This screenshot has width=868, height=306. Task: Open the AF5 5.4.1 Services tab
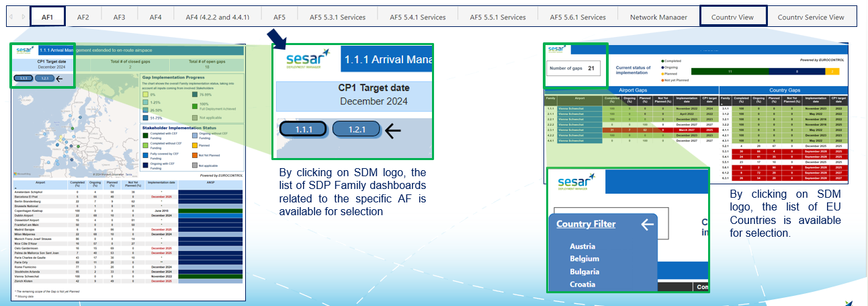(418, 17)
